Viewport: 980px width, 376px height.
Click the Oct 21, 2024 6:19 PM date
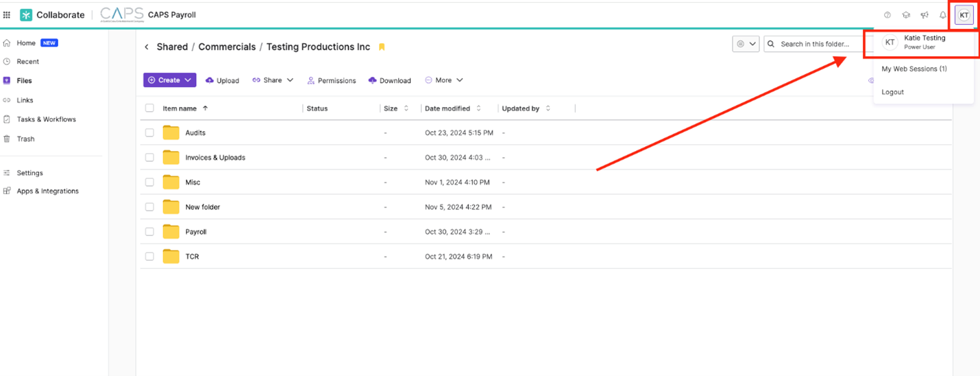pos(458,256)
